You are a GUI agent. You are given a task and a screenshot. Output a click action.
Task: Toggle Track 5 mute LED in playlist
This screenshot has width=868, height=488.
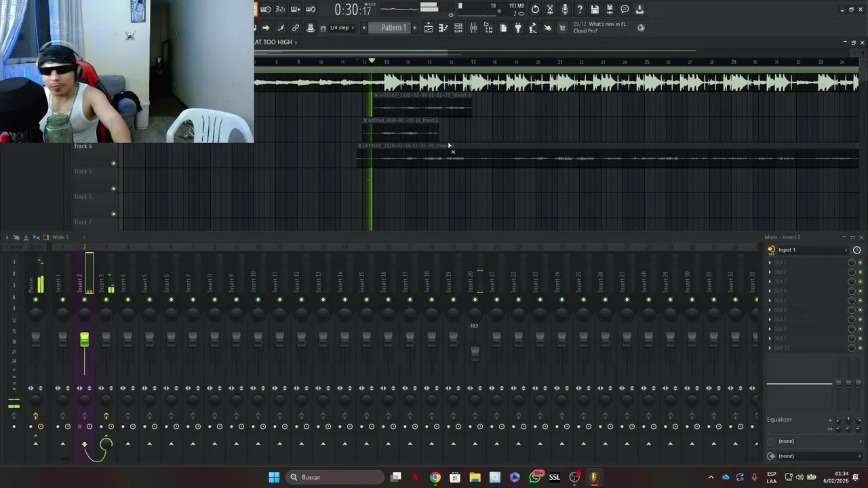(113, 188)
